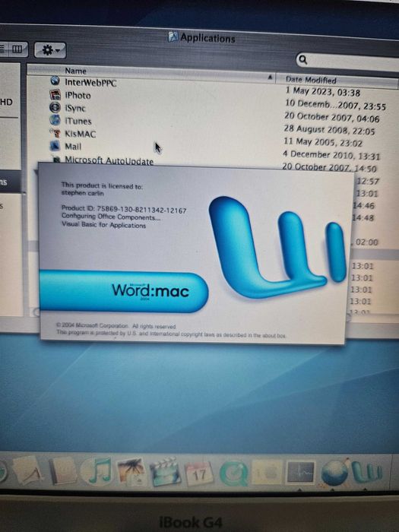The width and height of the screenshot is (399, 532).
Task: Click the date "4 December 2010, 13:31"
Action: [x=331, y=155]
